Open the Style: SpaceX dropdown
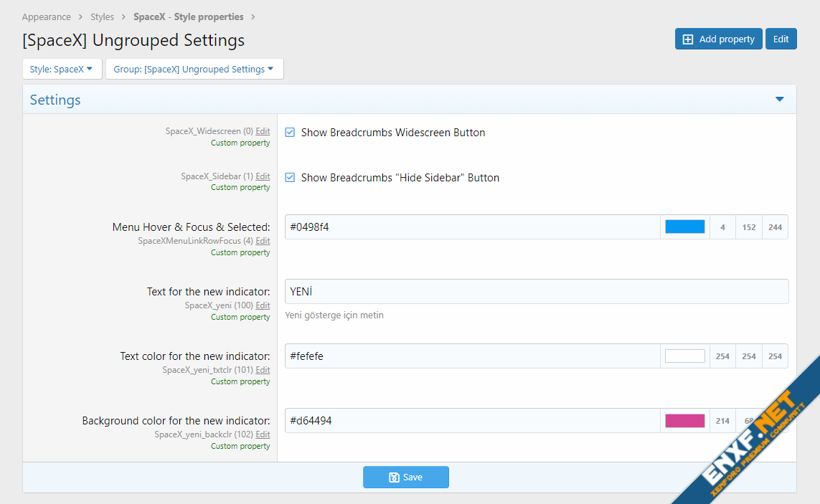Screen dimensions: 820x504 point(62,70)
